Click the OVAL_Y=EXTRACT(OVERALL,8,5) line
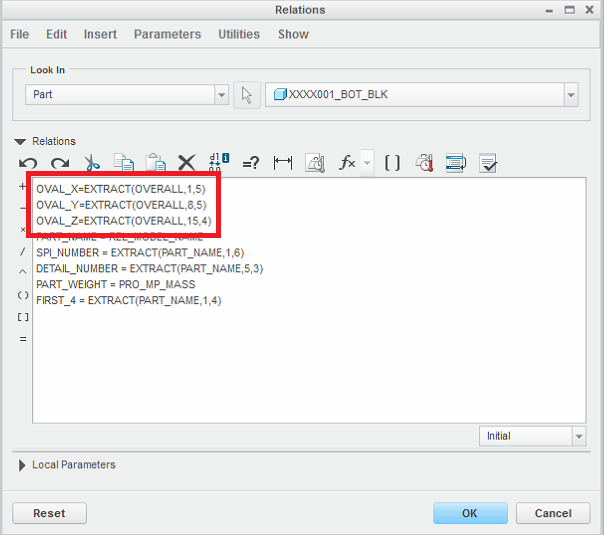 pos(121,205)
